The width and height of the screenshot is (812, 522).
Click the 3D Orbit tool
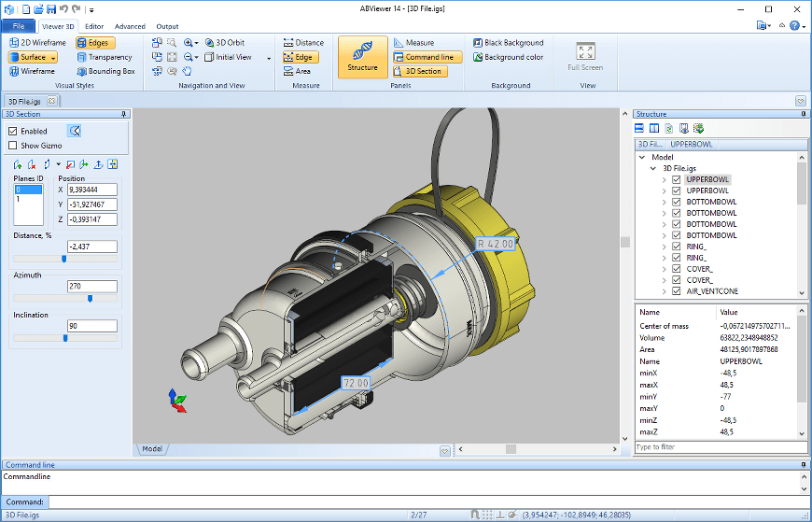pos(225,42)
